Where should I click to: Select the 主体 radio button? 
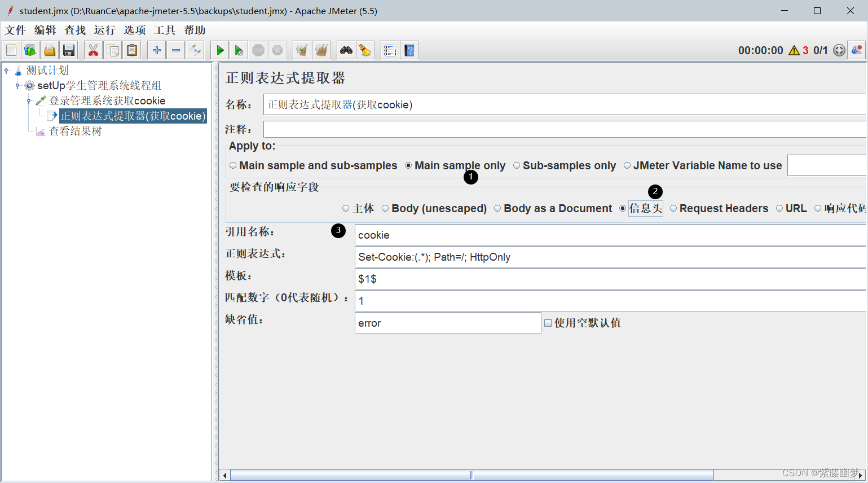[346, 208]
